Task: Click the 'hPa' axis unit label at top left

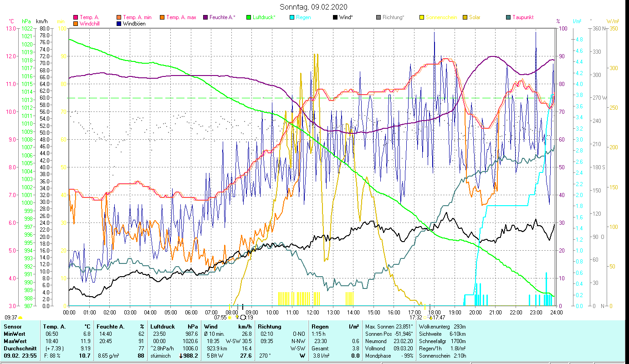Action: (26, 21)
